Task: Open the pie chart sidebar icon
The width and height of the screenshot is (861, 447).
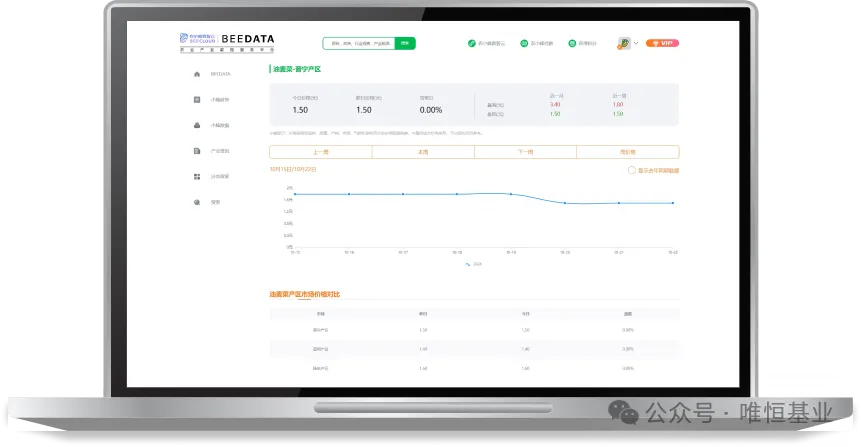Action: 197,202
